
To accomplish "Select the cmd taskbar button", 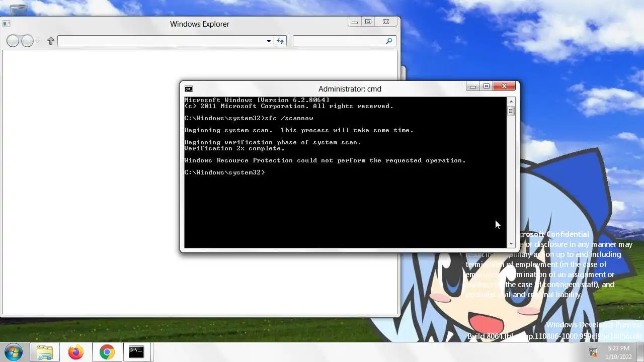I will 137,352.
